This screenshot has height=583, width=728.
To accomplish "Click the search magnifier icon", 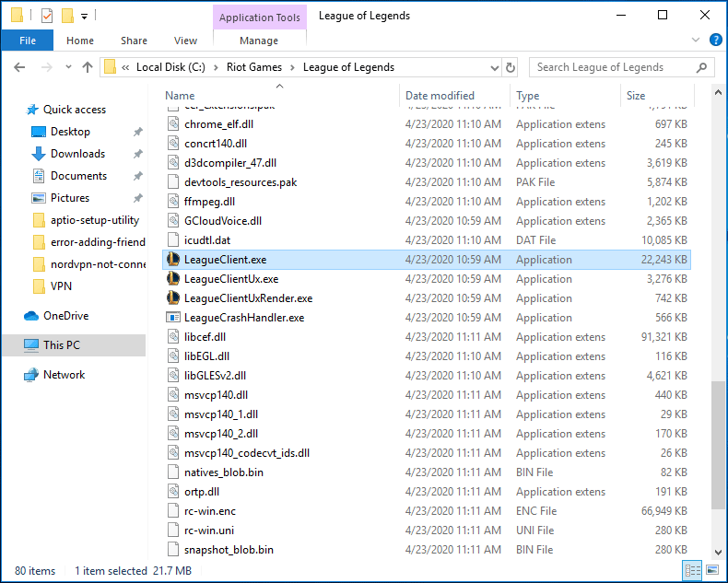I will [701, 67].
